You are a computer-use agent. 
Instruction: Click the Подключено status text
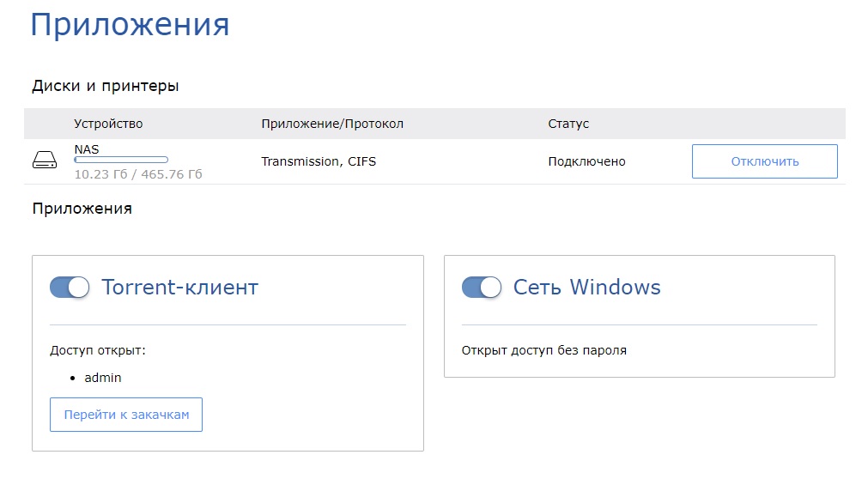pos(586,161)
